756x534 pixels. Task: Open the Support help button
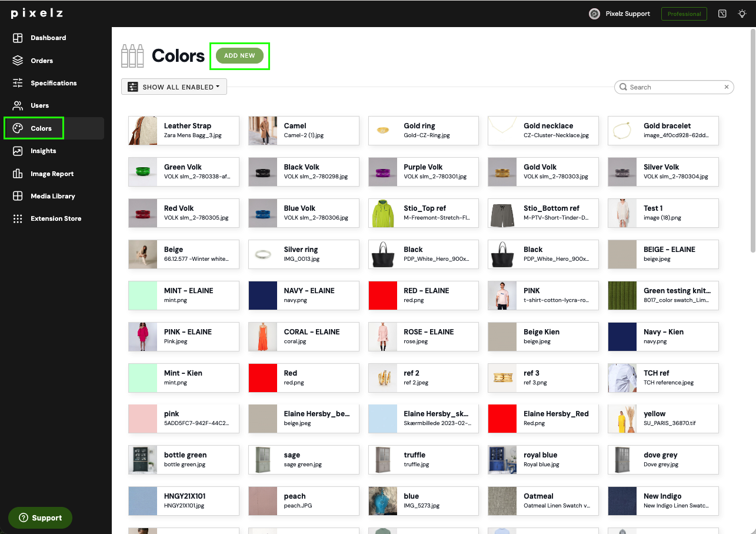click(x=40, y=518)
